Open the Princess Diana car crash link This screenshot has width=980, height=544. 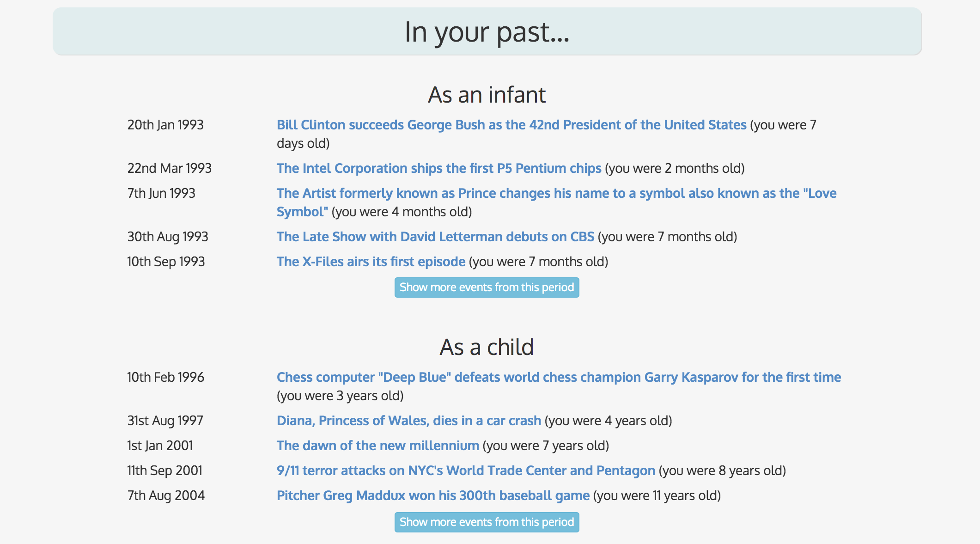[x=408, y=421]
